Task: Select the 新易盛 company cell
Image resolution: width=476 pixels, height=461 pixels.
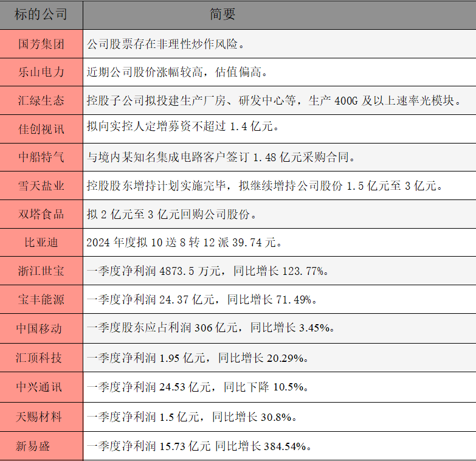Action: (41, 446)
